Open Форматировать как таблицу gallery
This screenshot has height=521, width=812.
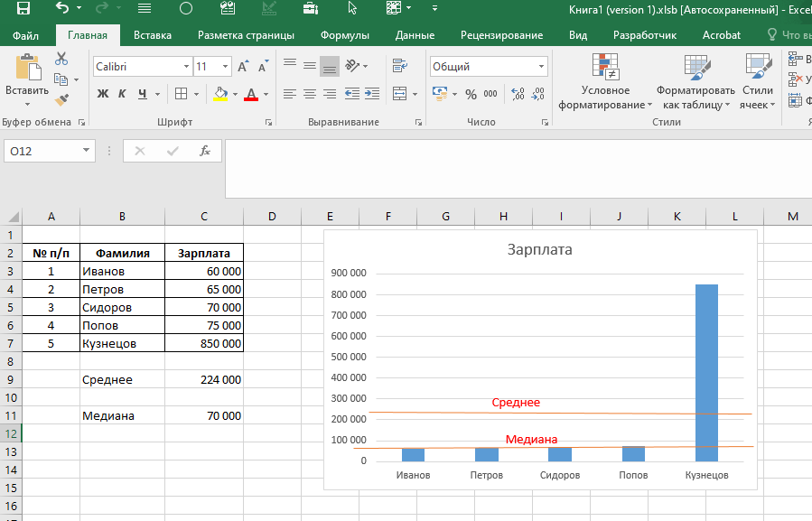pos(695,82)
